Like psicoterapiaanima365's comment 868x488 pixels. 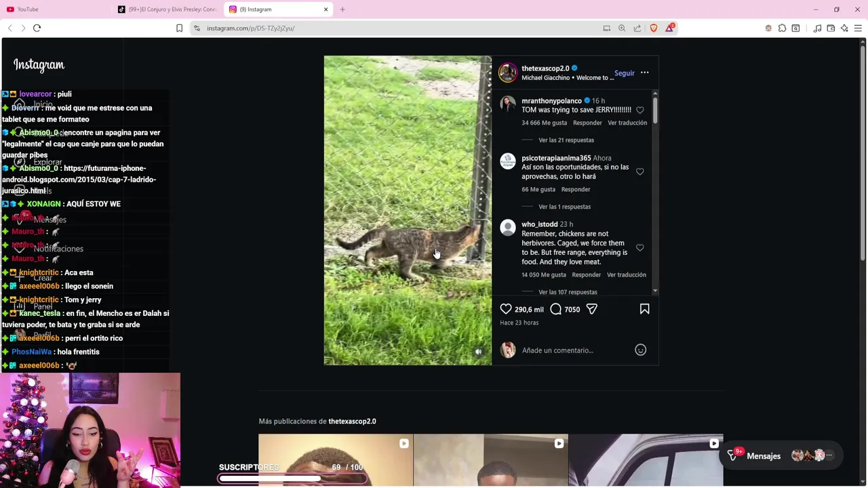coord(639,171)
